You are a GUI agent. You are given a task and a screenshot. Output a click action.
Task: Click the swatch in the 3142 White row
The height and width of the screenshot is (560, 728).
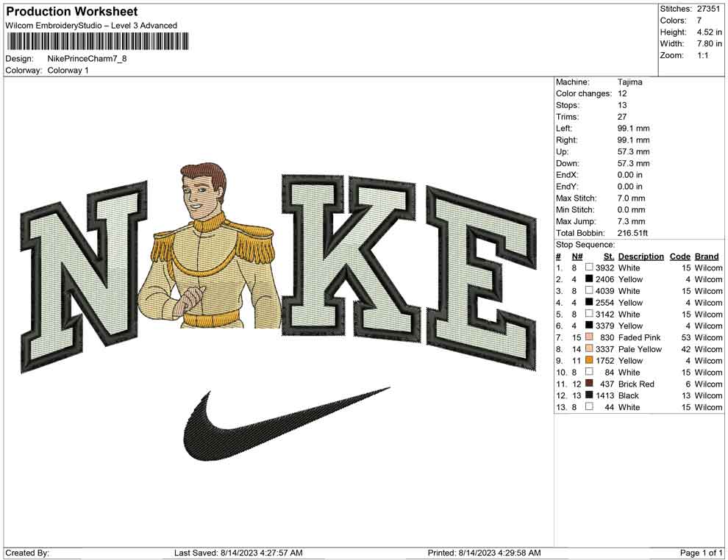(589, 314)
